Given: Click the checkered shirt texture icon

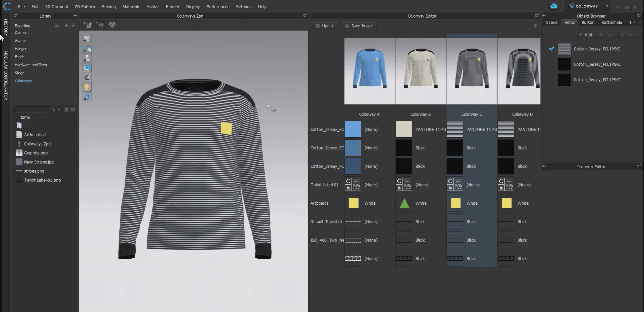Looking at the screenshot, I should coord(112,25).
